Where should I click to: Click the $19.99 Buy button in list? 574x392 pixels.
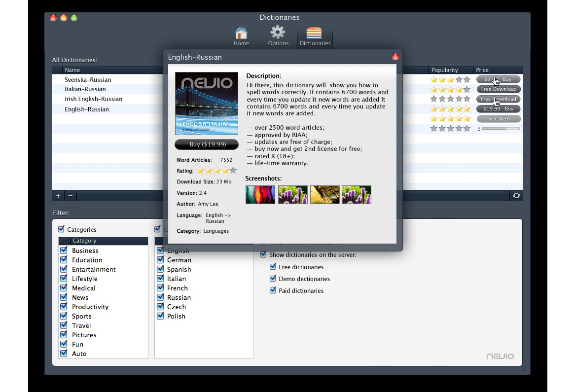click(498, 108)
